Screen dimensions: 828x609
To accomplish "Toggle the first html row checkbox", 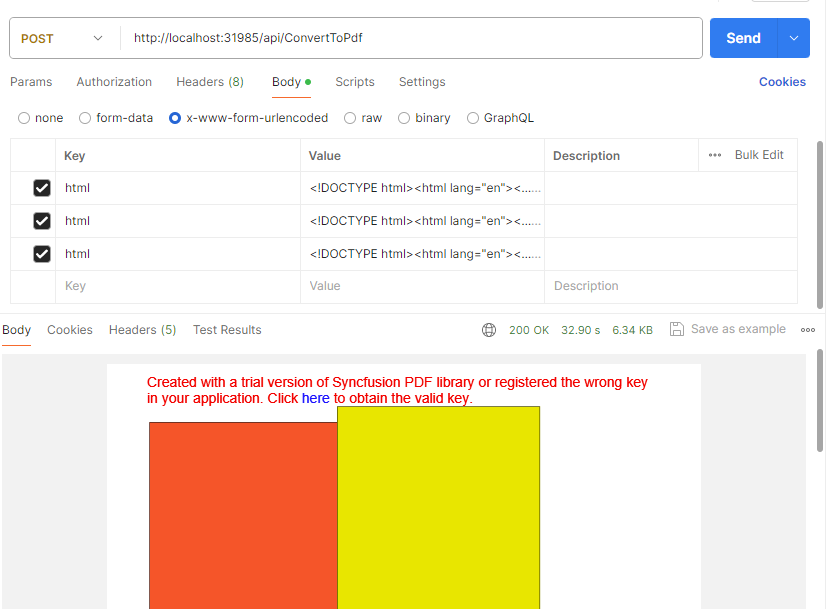I will click(42, 188).
